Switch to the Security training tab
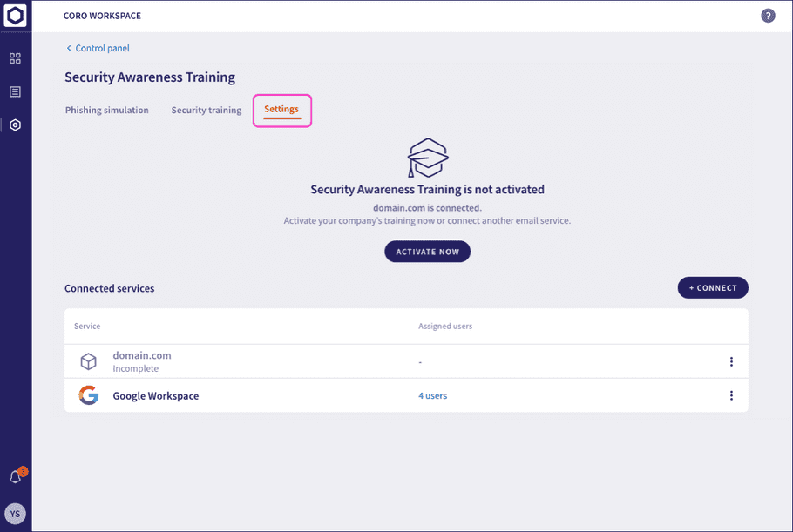 (207, 111)
